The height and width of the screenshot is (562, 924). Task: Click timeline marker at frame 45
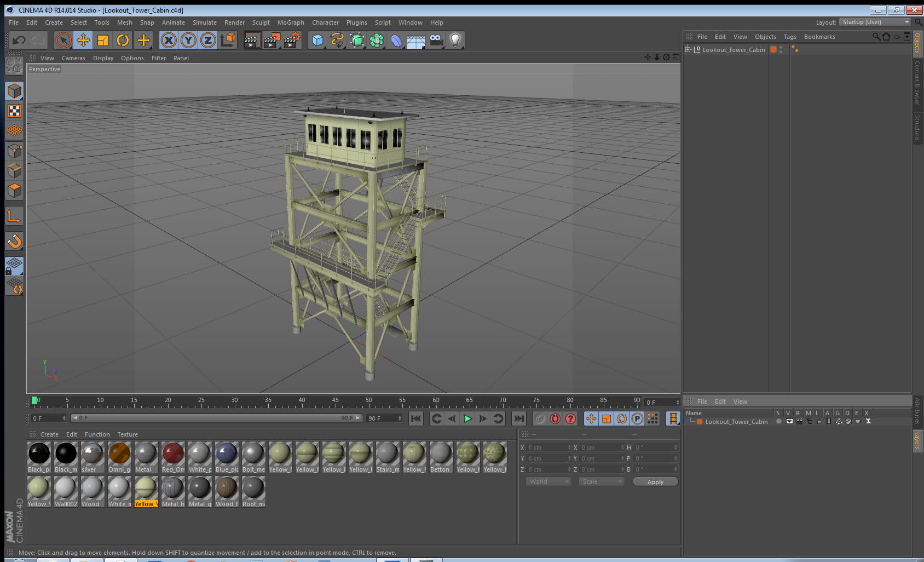335,402
